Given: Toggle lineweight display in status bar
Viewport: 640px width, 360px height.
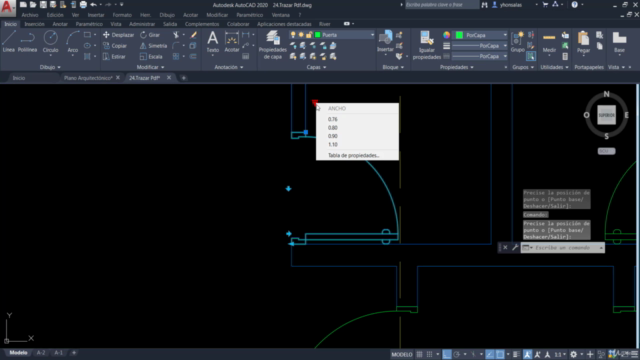Looking at the screenshot, I should [516, 354].
